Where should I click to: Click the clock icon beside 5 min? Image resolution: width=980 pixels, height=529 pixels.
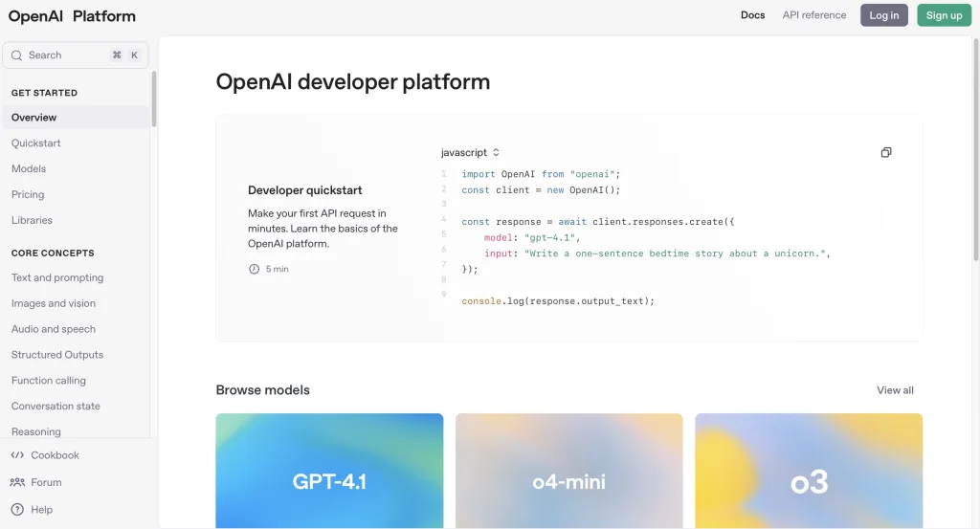tap(254, 269)
